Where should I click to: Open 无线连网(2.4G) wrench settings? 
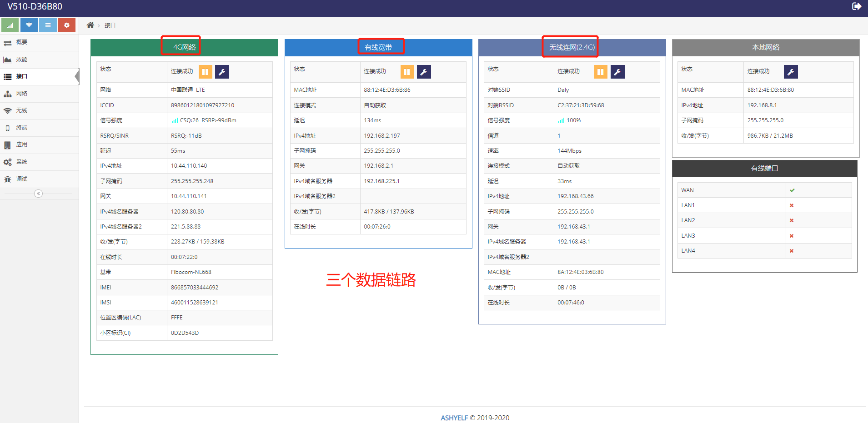pos(617,72)
